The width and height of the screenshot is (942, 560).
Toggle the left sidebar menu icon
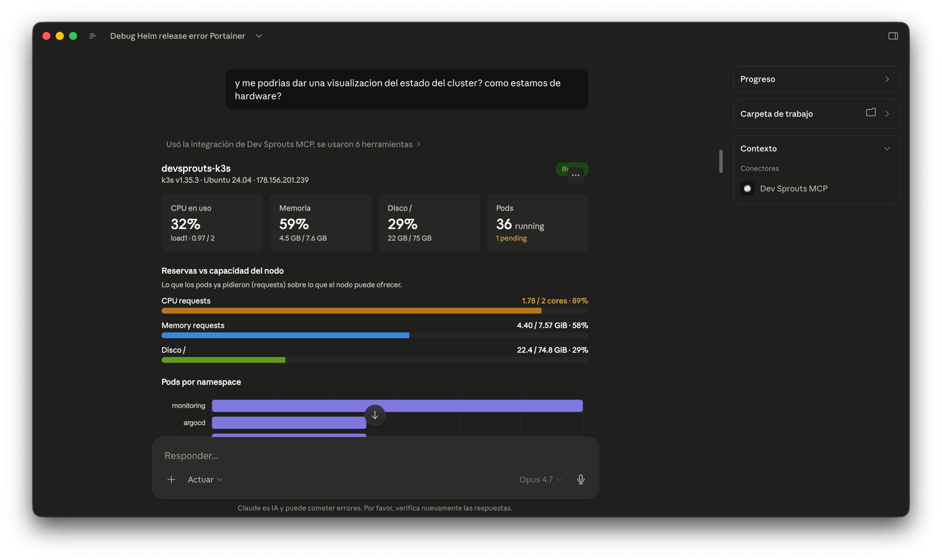point(92,36)
